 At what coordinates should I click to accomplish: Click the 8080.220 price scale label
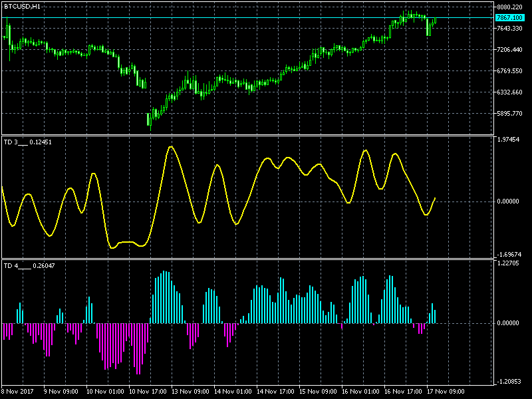[509, 7]
